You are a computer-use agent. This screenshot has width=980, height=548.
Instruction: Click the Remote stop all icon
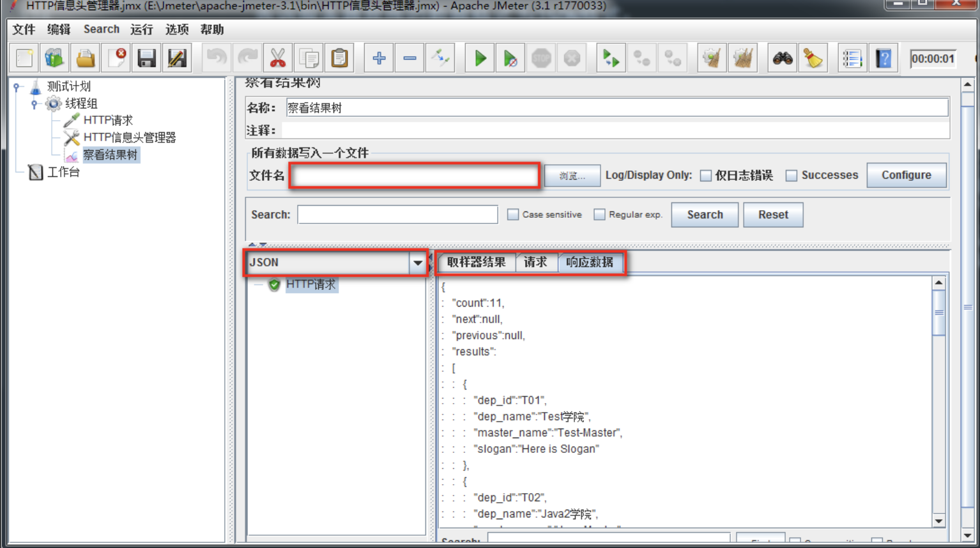tap(641, 59)
